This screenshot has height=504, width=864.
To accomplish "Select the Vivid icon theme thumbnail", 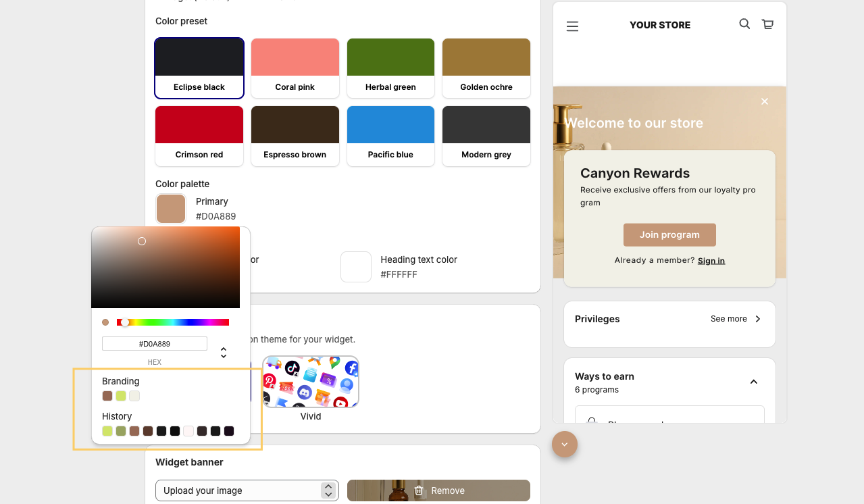I will click(311, 382).
